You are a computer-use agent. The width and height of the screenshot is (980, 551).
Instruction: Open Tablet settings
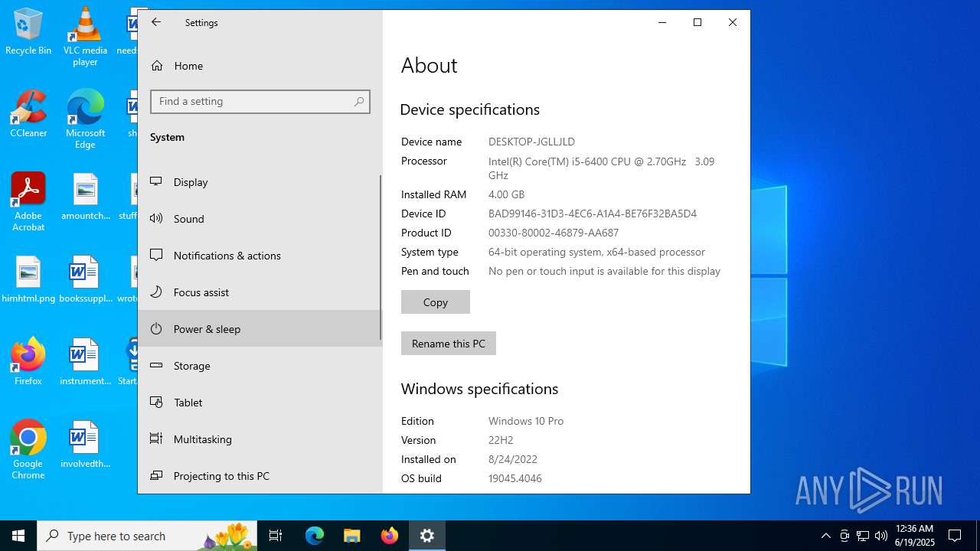(x=259, y=403)
